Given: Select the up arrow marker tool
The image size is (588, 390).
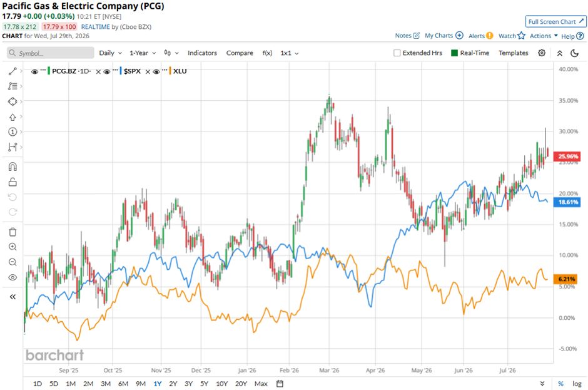Looking at the screenshot, I should (x=13, y=117).
